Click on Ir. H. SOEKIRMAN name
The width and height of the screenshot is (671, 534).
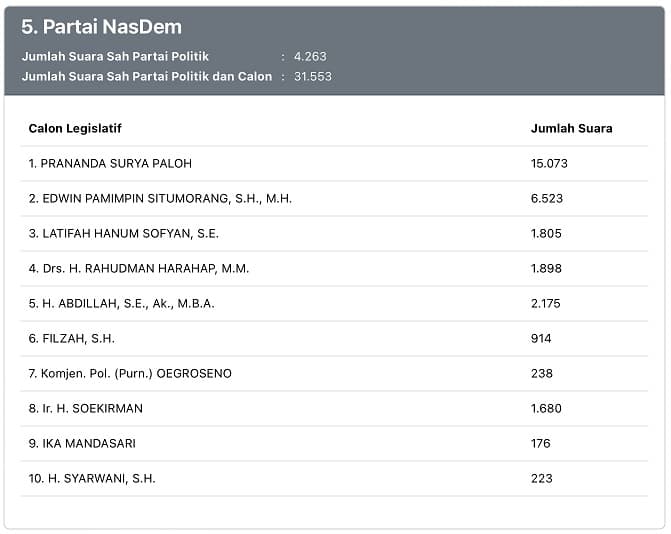click(85, 408)
